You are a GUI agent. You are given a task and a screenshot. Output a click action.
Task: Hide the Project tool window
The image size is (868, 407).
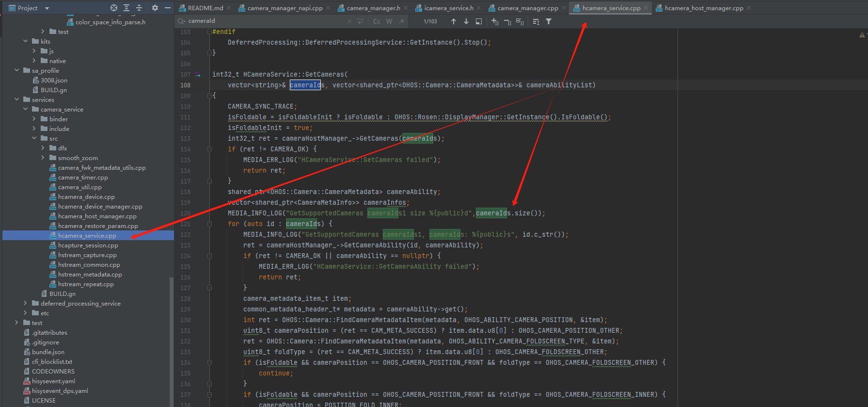point(168,8)
